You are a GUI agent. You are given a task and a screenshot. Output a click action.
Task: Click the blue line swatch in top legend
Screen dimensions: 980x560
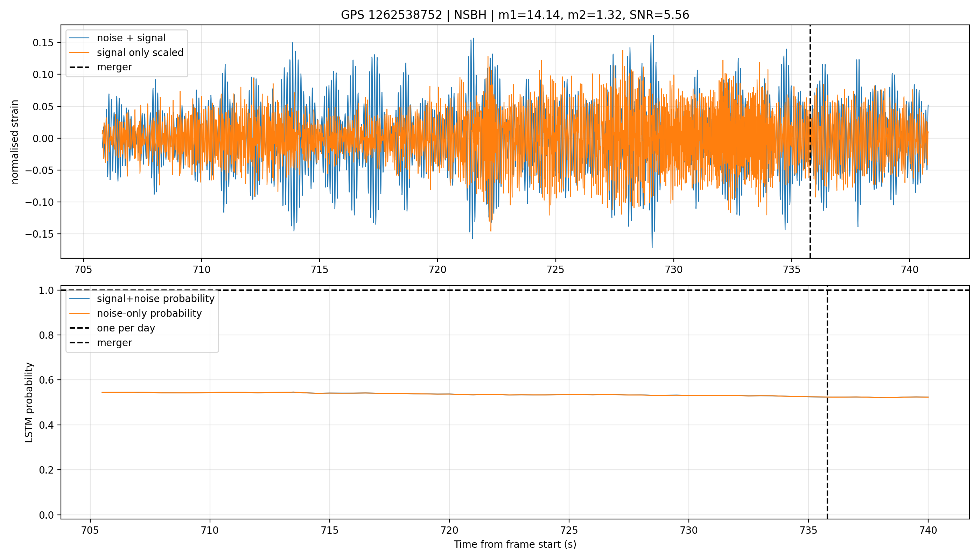(79, 38)
